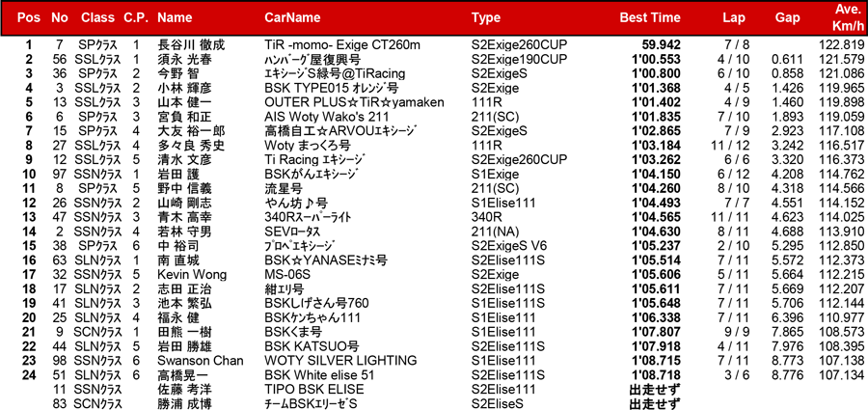Click the Lap column header
The image size is (868, 410).
click(734, 17)
